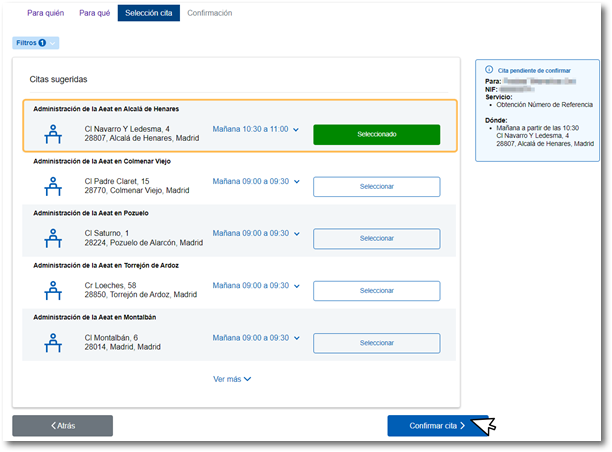Click the desk icon for Colmenar Viejo office
This screenshot has width=612, height=452.
click(53, 186)
